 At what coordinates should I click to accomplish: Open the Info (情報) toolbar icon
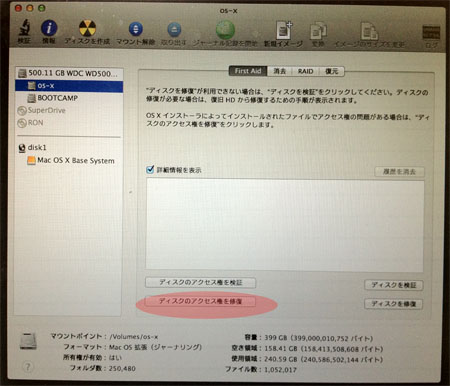tap(49, 28)
